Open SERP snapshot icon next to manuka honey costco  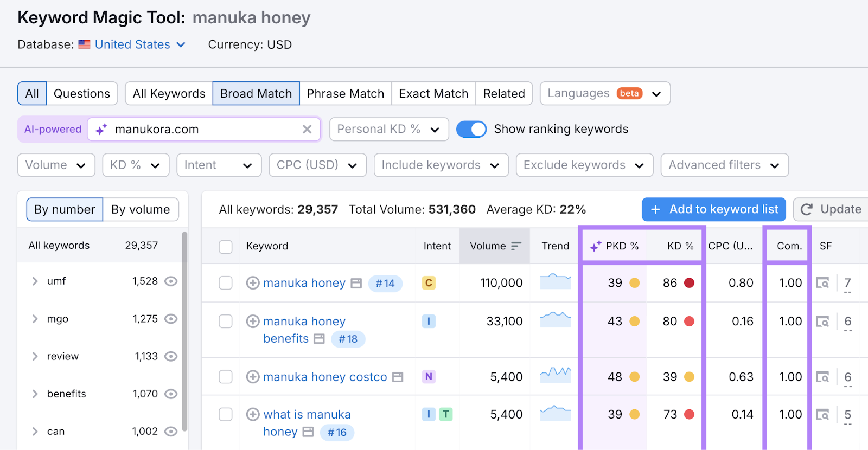pyautogui.click(x=398, y=377)
